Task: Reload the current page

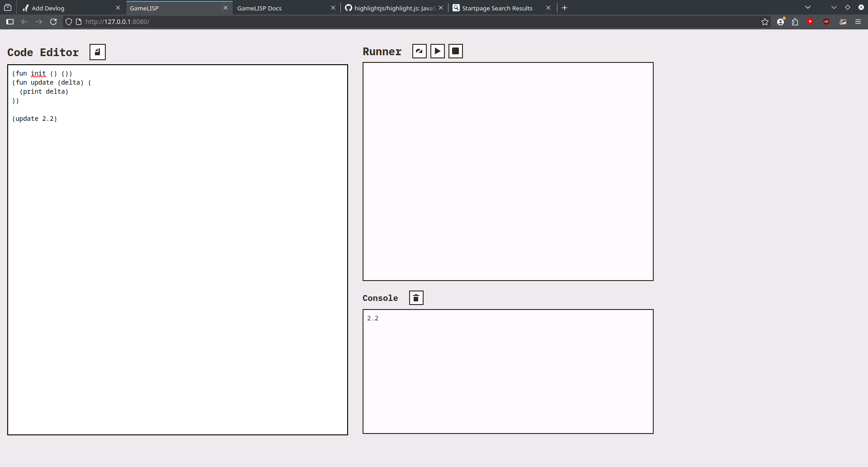Action: [x=53, y=22]
